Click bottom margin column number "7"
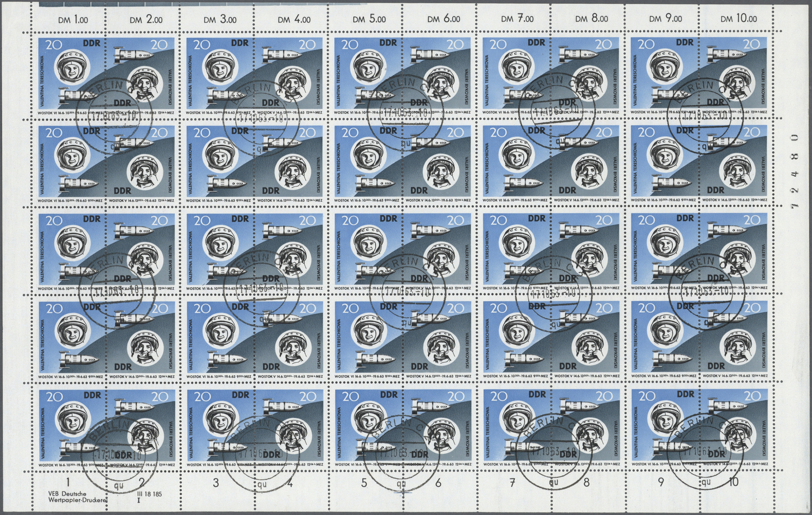 point(512,482)
